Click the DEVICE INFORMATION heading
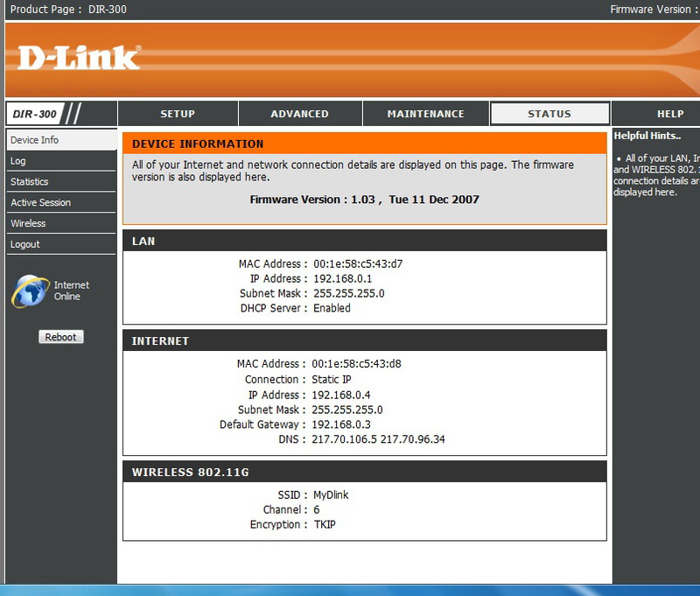This screenshot has height=596, width=700. coord(198,144)
